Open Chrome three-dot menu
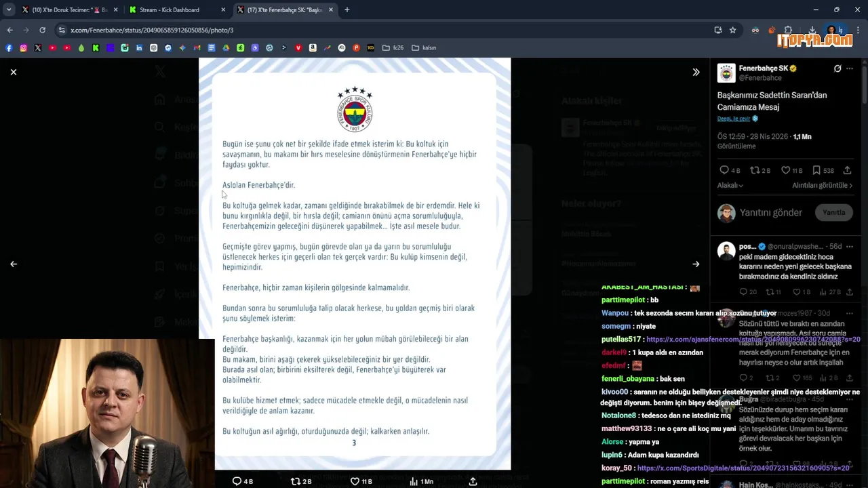Screen dimensions: 868x488 859,30
